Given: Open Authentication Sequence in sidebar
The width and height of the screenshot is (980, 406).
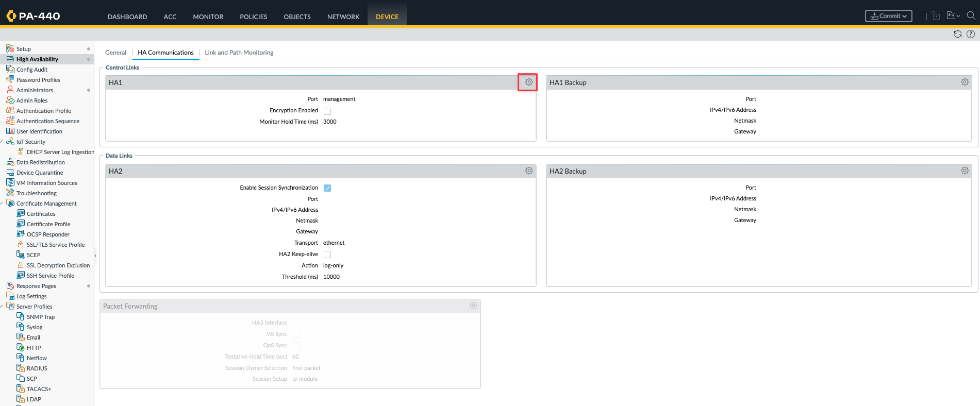Looking at the screenshot, I should coord(48,121).
